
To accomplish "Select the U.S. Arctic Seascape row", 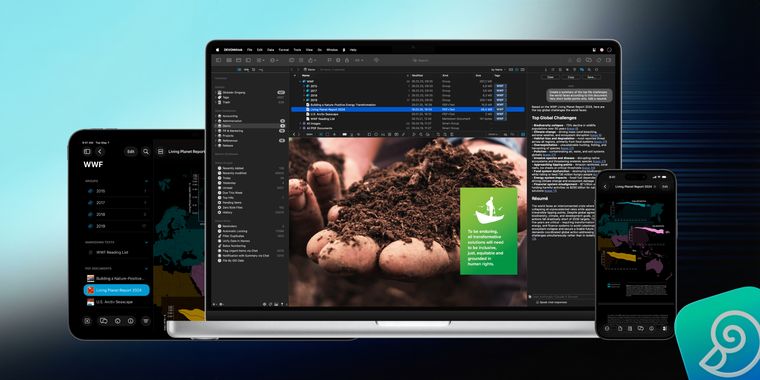I will coord(407,114).
